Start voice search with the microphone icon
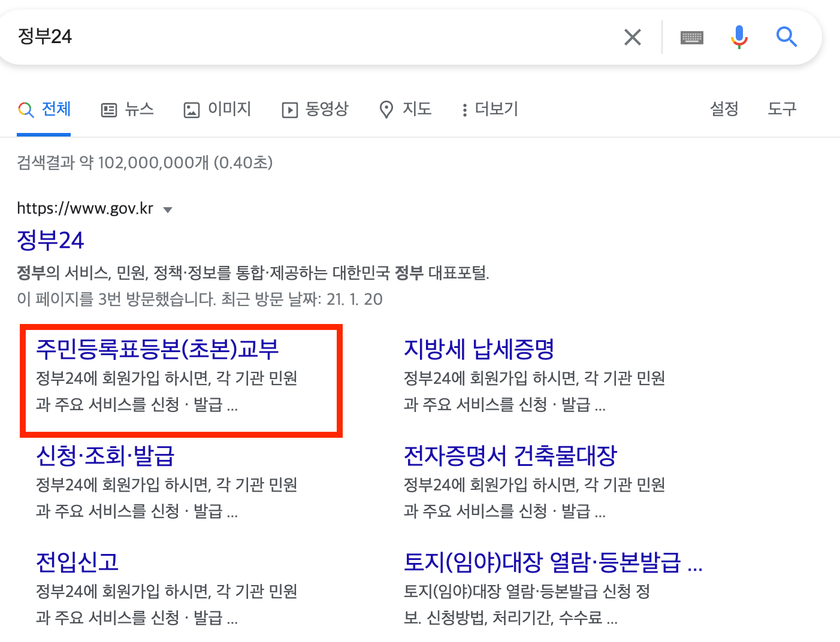This screenshot has width=840, height=642. point(739,37)
